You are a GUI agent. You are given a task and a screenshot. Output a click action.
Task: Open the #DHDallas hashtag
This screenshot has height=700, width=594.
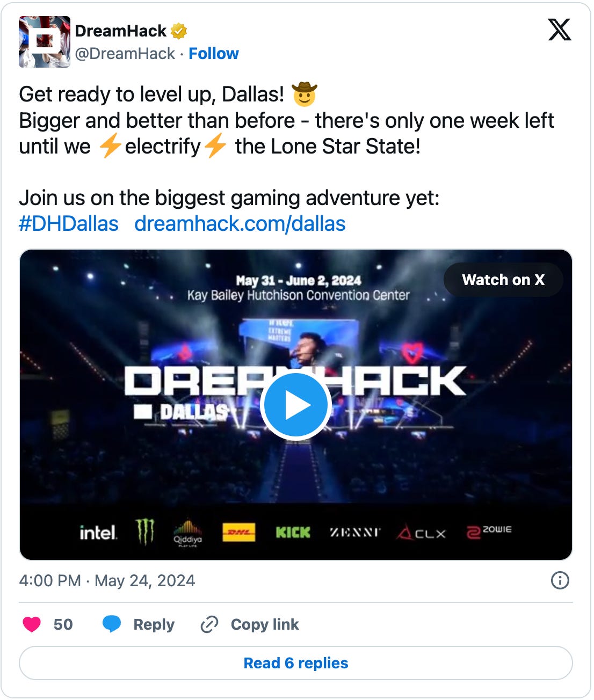69,224
